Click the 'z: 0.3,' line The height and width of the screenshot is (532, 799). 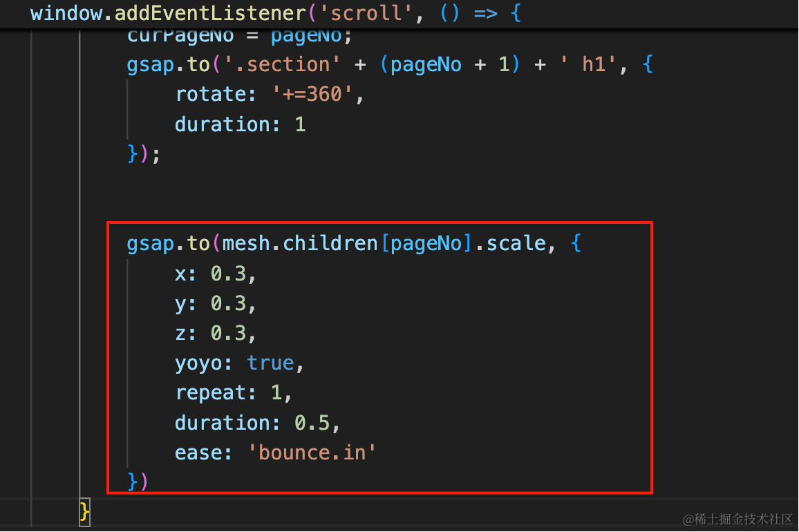pyautogui.click(x=215, y=333)
